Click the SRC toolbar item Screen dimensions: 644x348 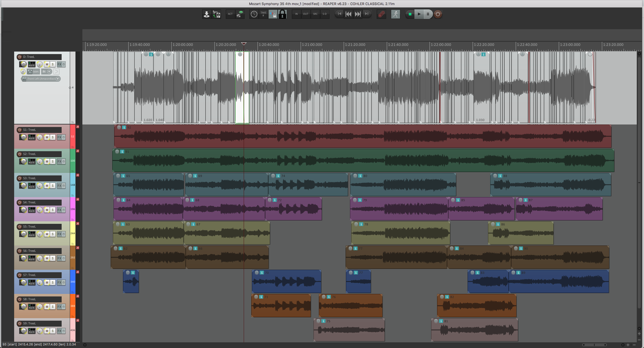tap(315, 14)
